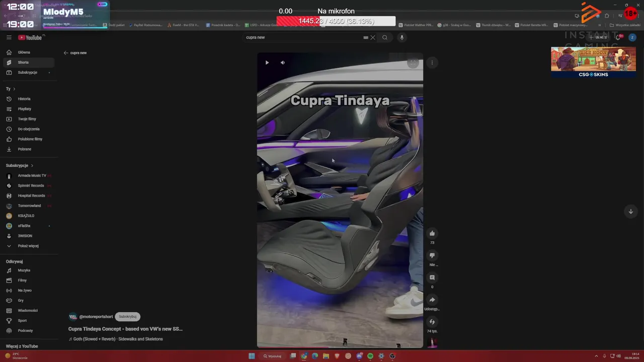Open Filmy in Odkrywaj section

tap(29, 281)
